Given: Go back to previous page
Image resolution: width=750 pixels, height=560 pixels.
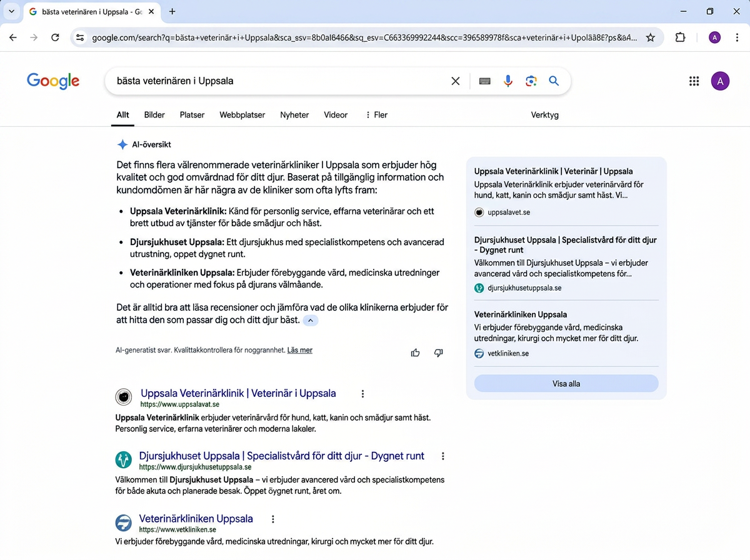Looking at the screenshot, I should click(x=13, y=37).
